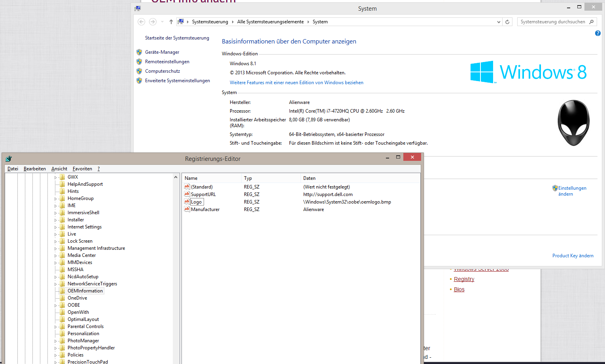This screenshot has width=605, height=364.
Task: Click the shield icon beside Computerschutz
Action: (x=139, y=71)
